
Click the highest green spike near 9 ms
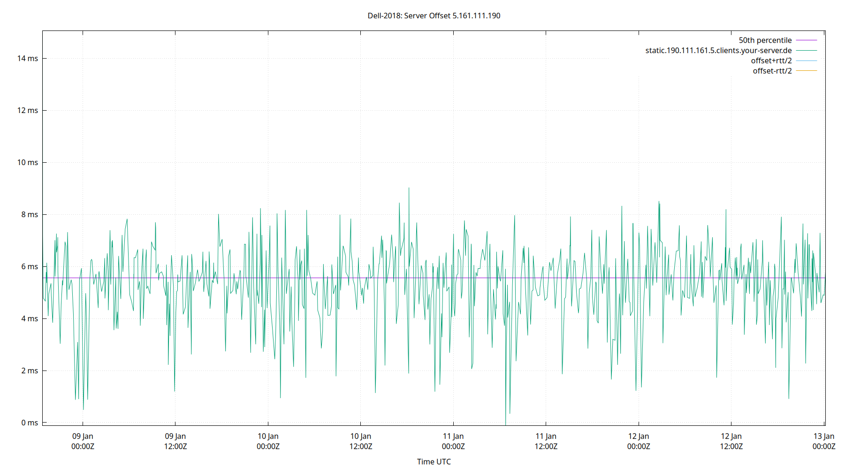pos(408,188)
